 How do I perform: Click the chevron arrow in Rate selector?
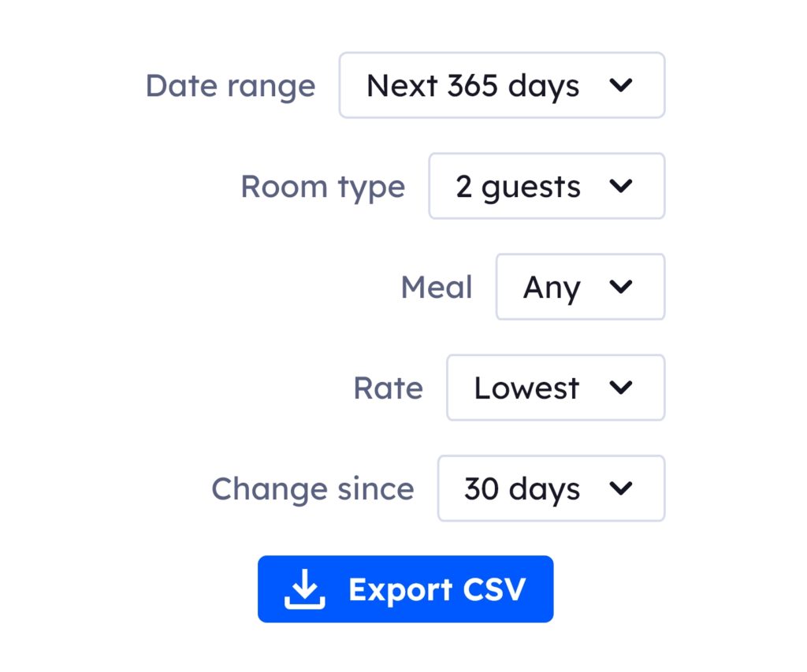622,388
